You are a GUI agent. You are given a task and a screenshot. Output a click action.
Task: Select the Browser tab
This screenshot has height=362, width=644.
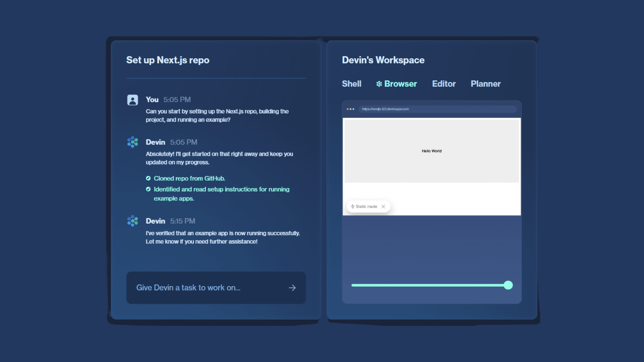pyautogui.click(x=400, y=84)
